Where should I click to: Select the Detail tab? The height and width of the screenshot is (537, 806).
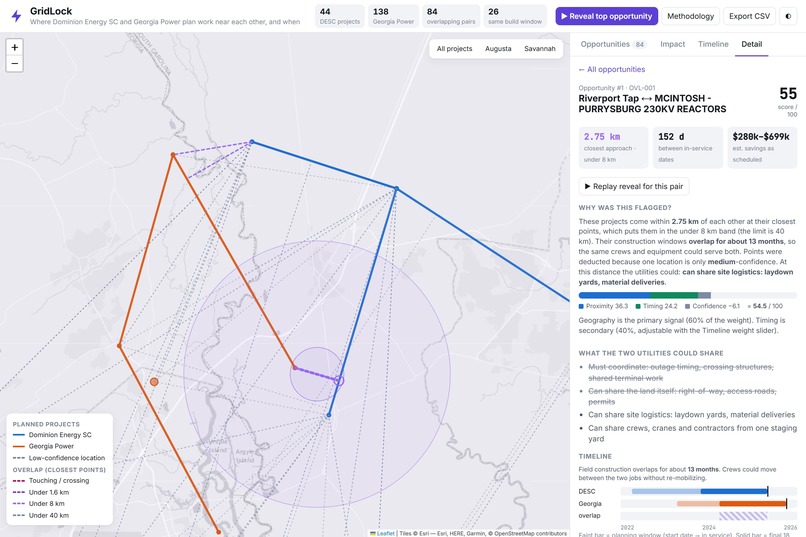(x=752, y=44)
